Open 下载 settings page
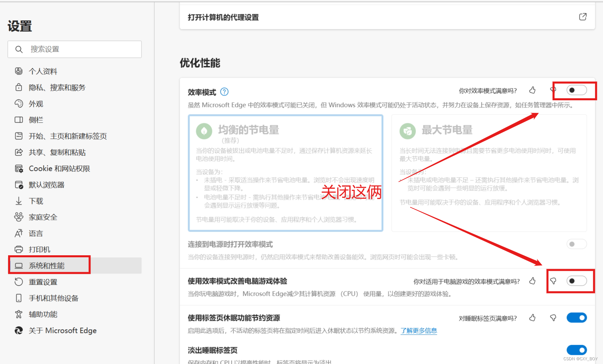The image size is (603, 364). pyautogui.click(x=75, y=201)
